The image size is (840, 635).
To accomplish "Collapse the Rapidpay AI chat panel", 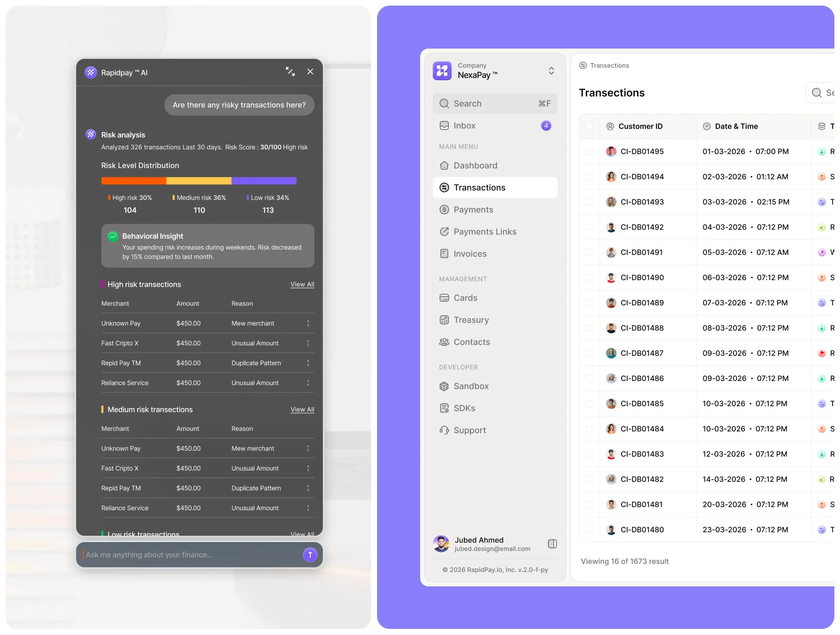I will (x=290, y=71).
